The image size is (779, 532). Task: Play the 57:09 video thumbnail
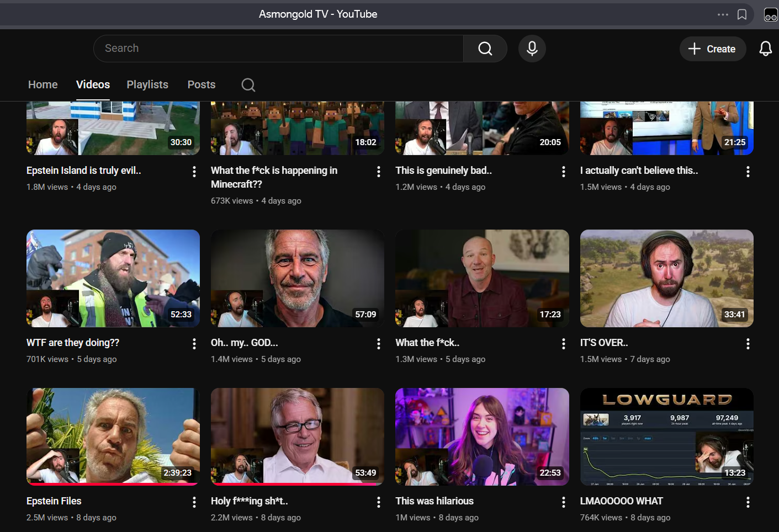(298, 278)
